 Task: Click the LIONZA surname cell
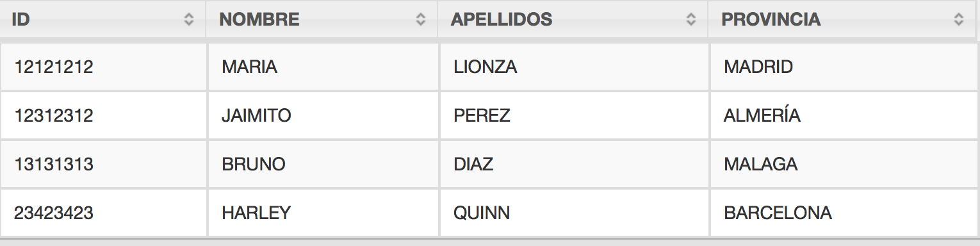pos(575,67)
